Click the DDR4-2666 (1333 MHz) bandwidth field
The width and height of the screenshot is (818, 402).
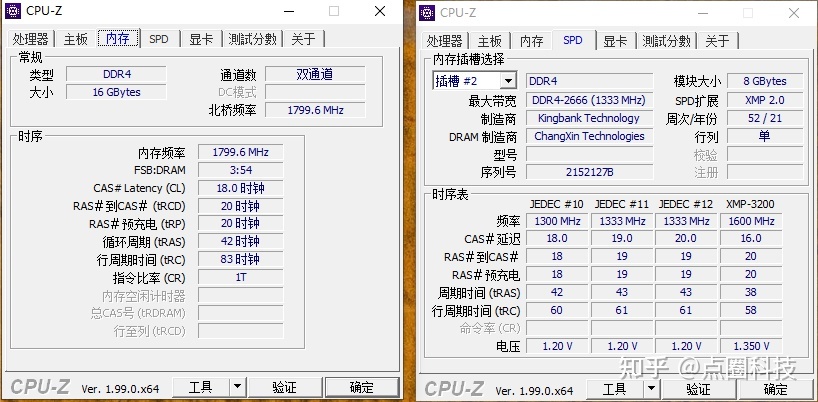(x=589, y=100)
